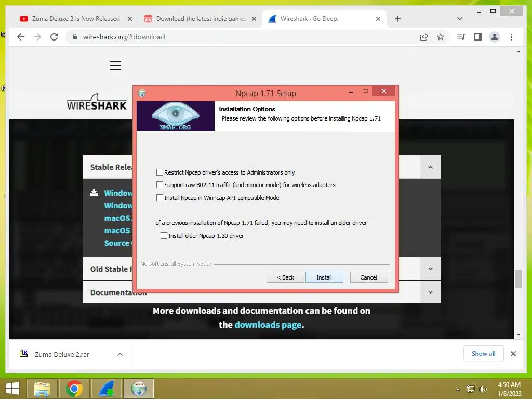Click the page scrollbar up arrow
The height and width of the screenshot is (399, 532).
[x=518, y=51]
